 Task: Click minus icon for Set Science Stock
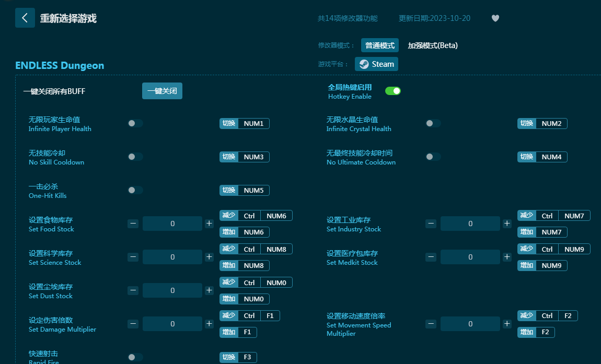point(133,257)
